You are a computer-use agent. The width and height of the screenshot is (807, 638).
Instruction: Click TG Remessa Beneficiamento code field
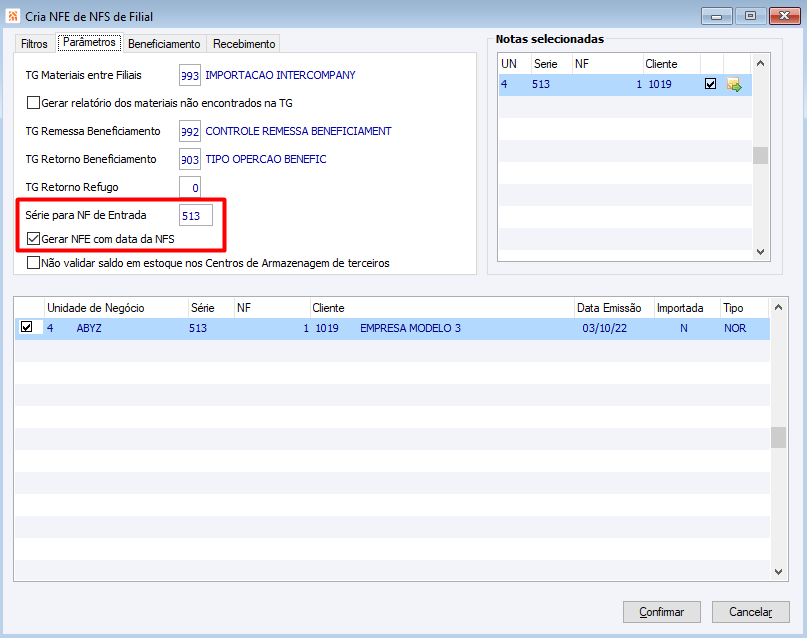[189, 131]
